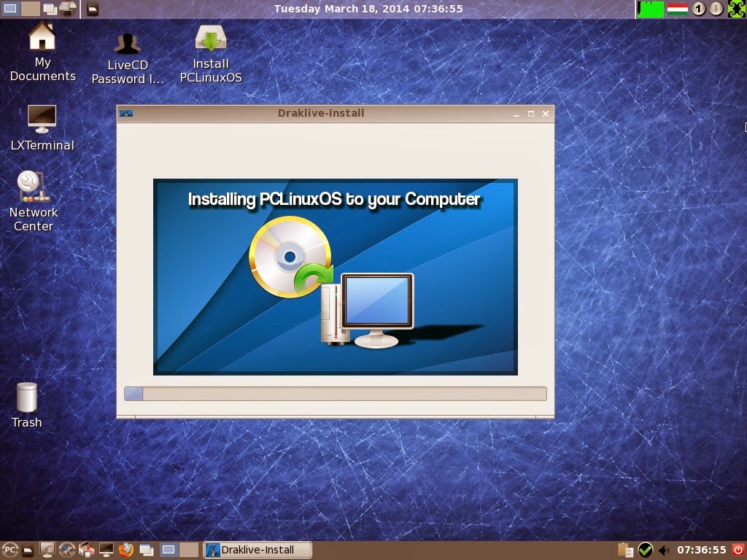Click the Hungarian flag keyboard layout indicator
The image size is (747, 560).
[x=678, y=9]
